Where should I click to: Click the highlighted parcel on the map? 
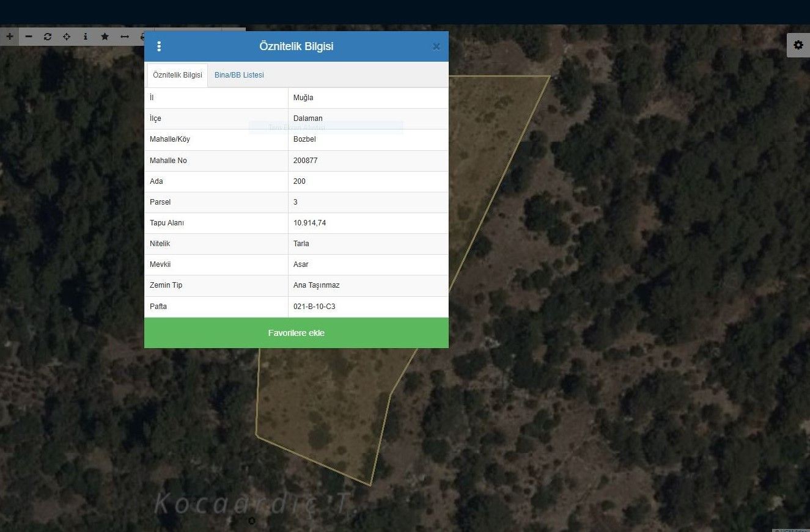324,409
